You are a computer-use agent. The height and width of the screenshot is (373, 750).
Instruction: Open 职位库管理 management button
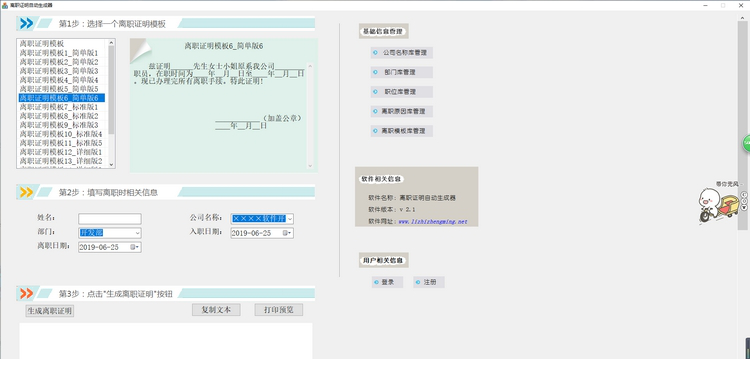click(x=402, y=92)
